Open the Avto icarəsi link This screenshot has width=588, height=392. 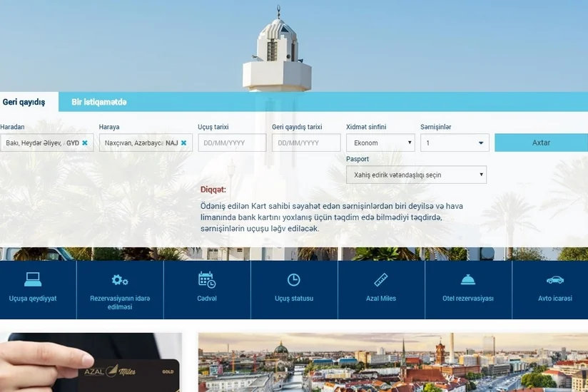[555, 299]
